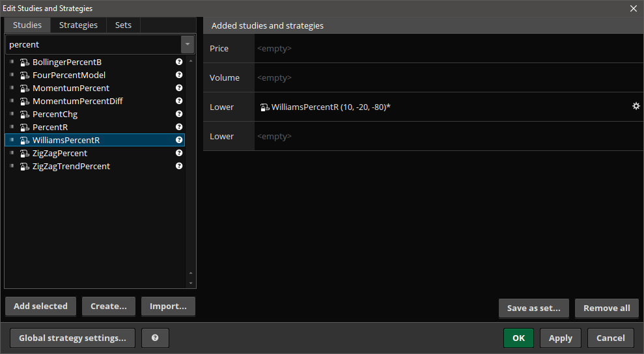Image resolution: width=644 pixels, height=354 pixels.
Task: Select WilliamsPercentR in the studies list
Action: click(x=94, y=140)
